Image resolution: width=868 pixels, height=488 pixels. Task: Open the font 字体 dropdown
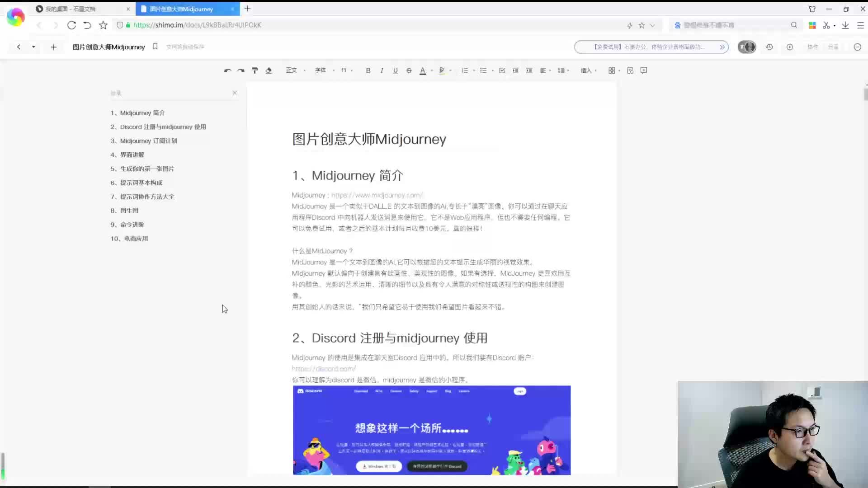(x=325, y=70)
